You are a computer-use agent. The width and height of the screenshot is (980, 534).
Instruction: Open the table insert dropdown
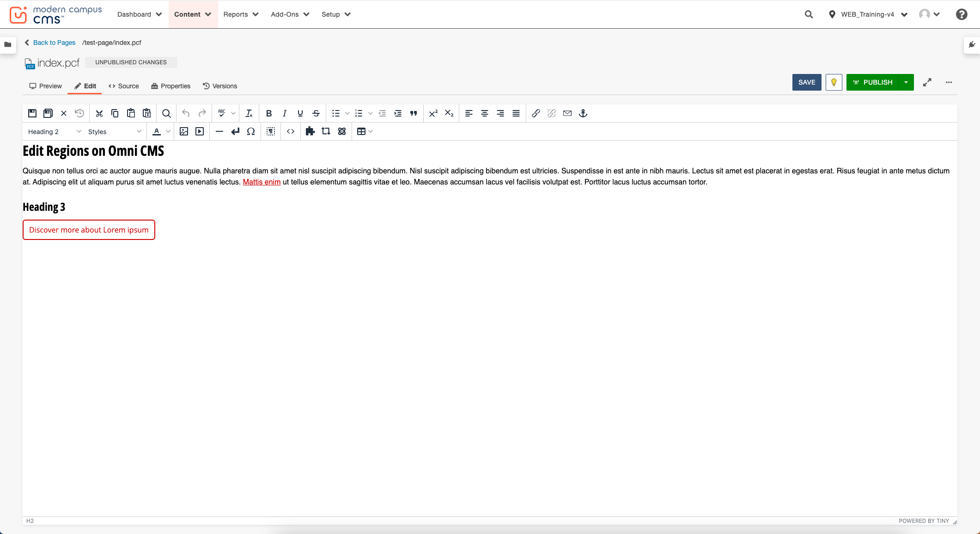tap(365, 132)
